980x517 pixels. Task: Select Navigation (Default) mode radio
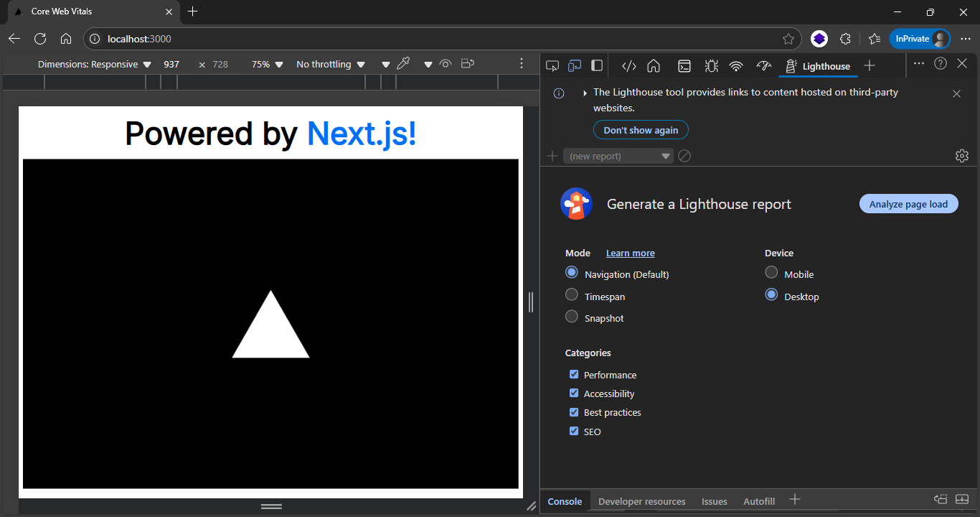(572, 273)
